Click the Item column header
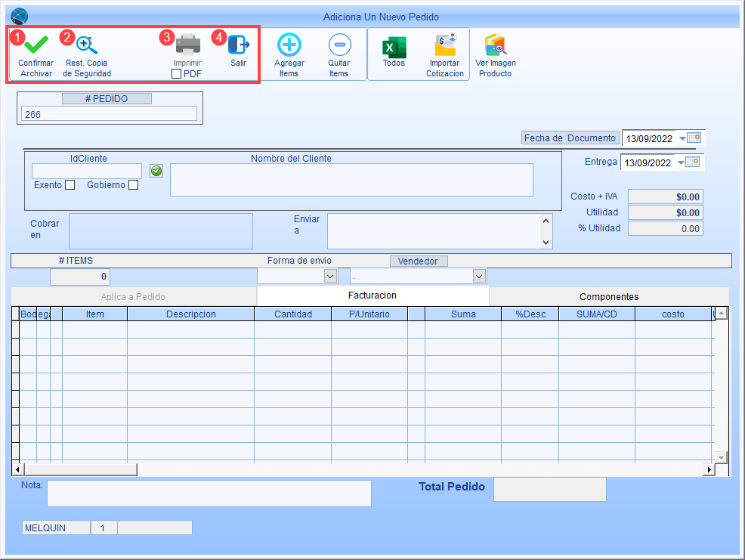The image size is (745, 560). pos(95,314)
